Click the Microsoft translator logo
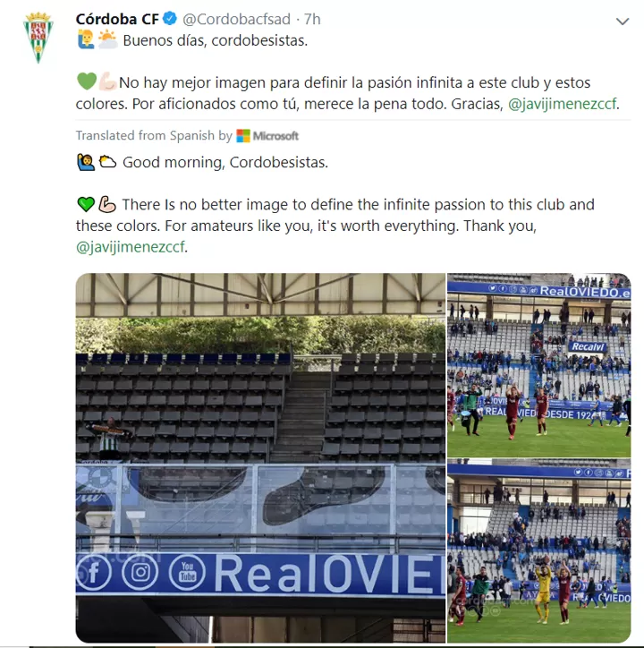Screen dimensions: 644x648 267,135
